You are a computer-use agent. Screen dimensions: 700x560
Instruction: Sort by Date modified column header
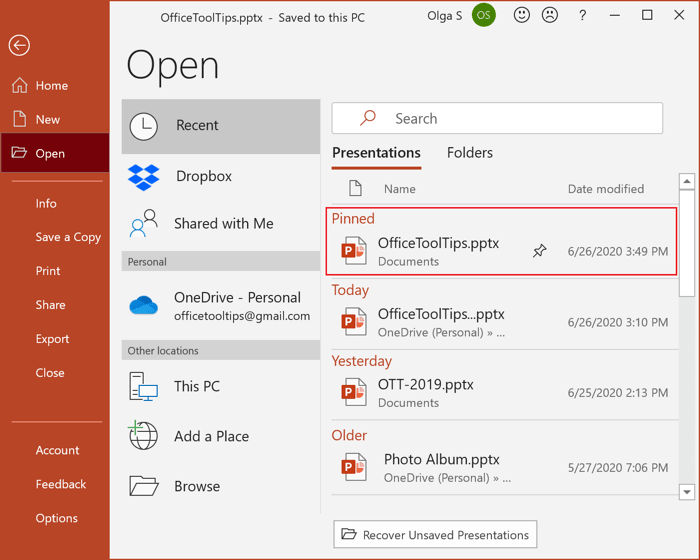click(x=606, y=189)
